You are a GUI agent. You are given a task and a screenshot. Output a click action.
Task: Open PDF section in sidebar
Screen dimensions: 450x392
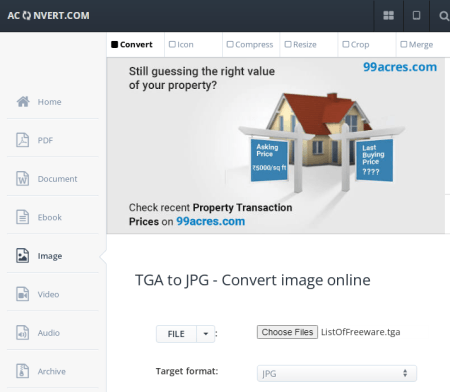(53, 140)
